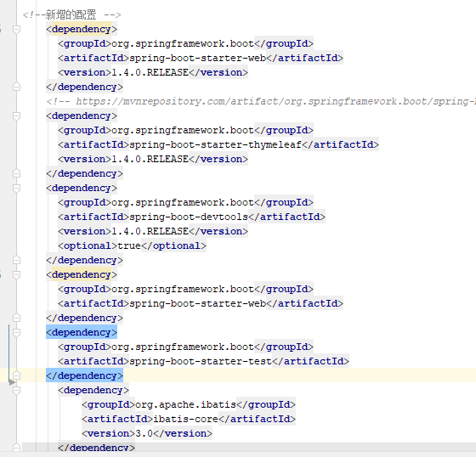The height and width of the screenshot is (457, 476).
Task: Click fold-end marker at ibatis dependency closing tag
Action: [16, 448]
